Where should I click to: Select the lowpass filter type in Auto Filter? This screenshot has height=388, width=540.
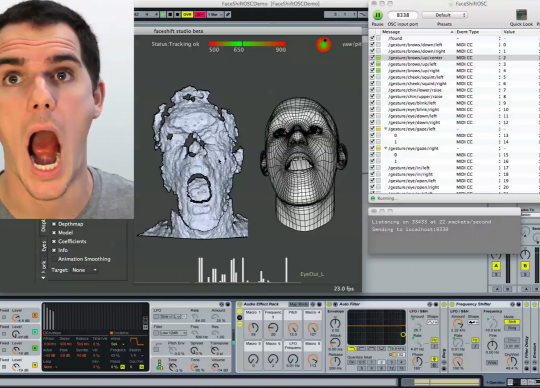352,349
